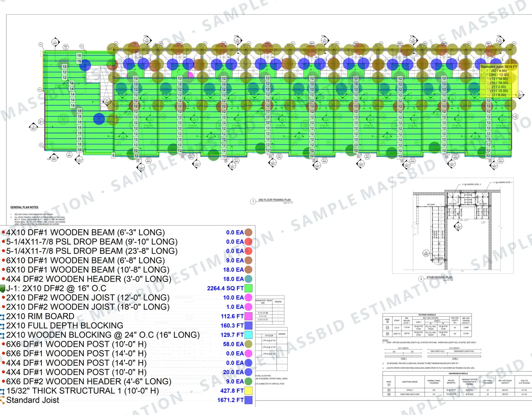Click the GENERAL PLAN NOTES heading

pos(24,207)
